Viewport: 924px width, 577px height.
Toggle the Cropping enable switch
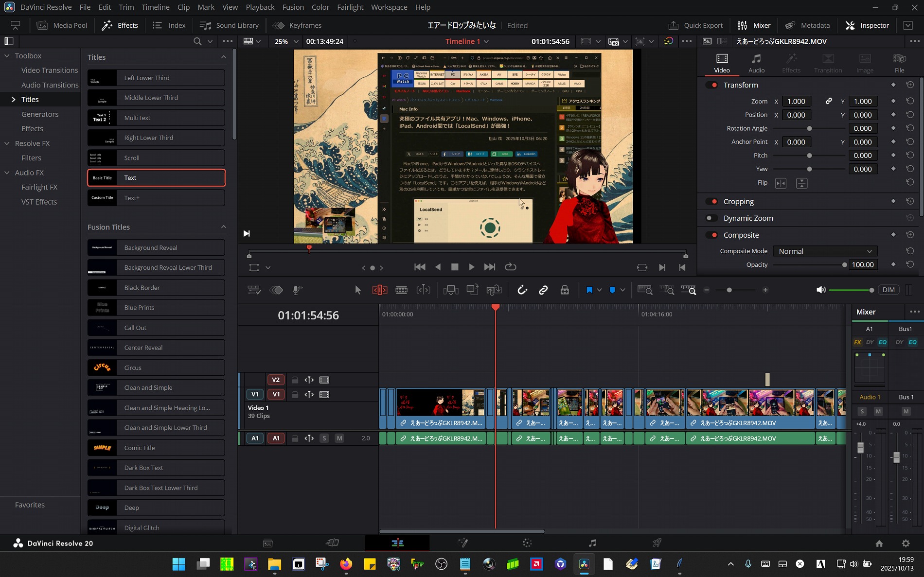[712, 202]
